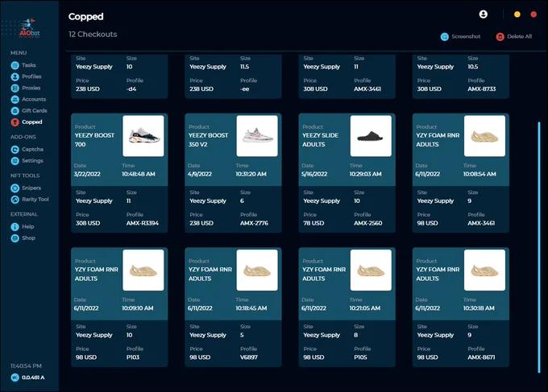
Task: Click Foam RNR thumbnail on 10:08:54 AM card
Action: pos(484,136)
